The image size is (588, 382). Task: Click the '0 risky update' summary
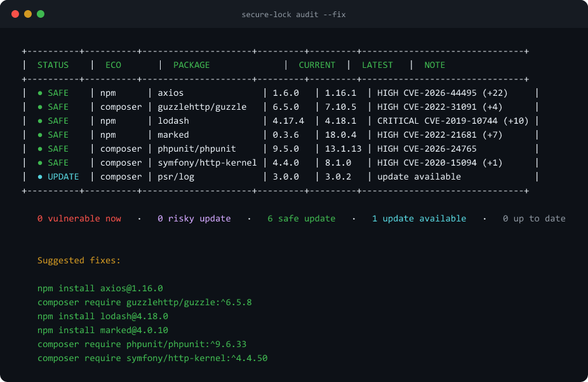point(194,218)
